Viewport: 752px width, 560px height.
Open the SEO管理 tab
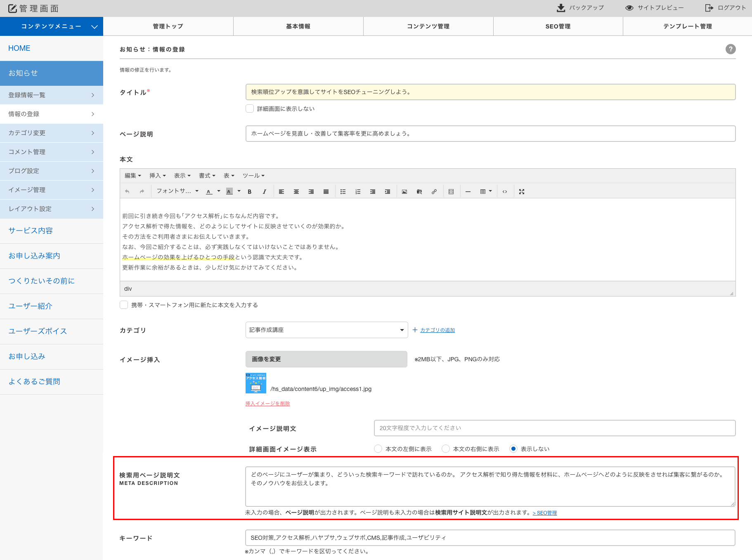(558, 26)
